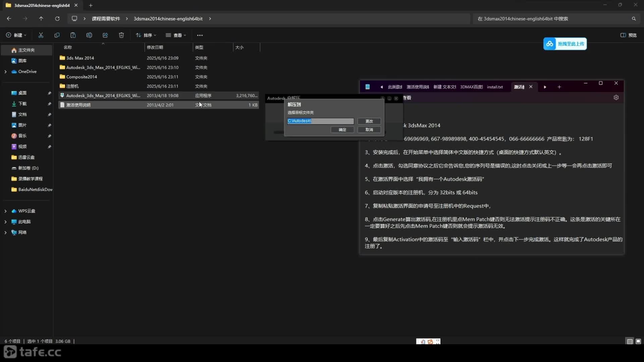
Task: Expand the 此电脑 tree node
Action: tap(5, 222)
